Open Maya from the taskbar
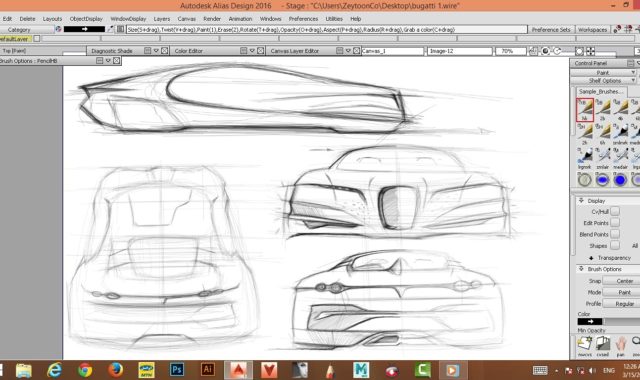Viewport: 640px width, 380px height. tap(361, 370)
